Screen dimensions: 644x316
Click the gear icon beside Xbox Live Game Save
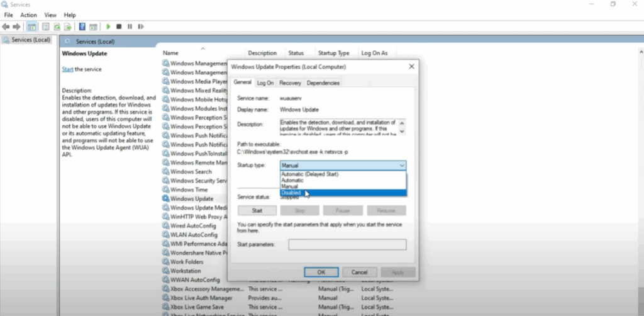[165, 307]
